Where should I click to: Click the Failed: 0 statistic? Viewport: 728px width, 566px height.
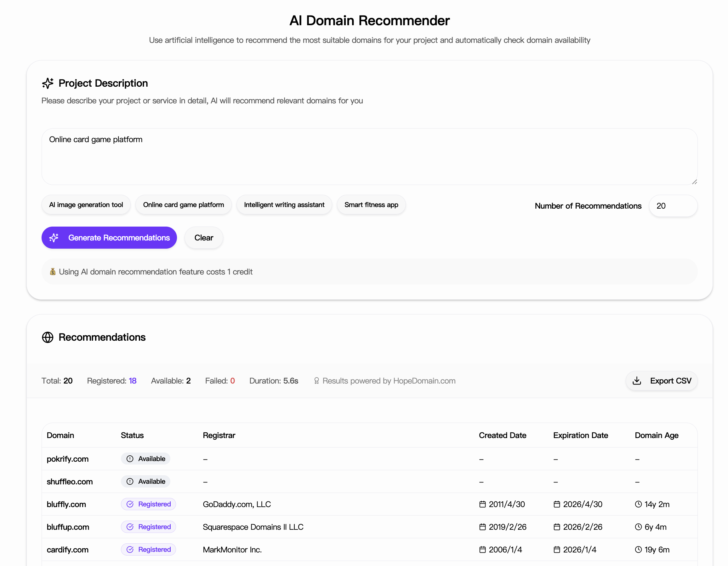coord(220,381)
